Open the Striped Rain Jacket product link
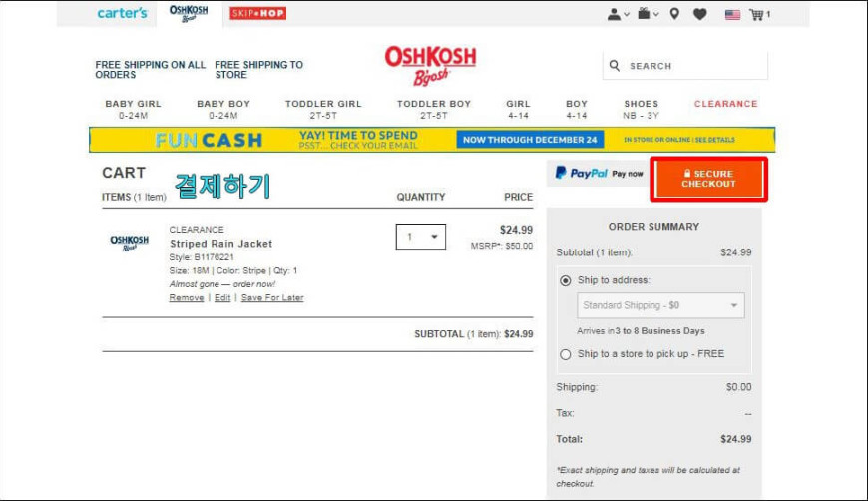Viewport: 868px width, 501px height. (x=220, y=244)
